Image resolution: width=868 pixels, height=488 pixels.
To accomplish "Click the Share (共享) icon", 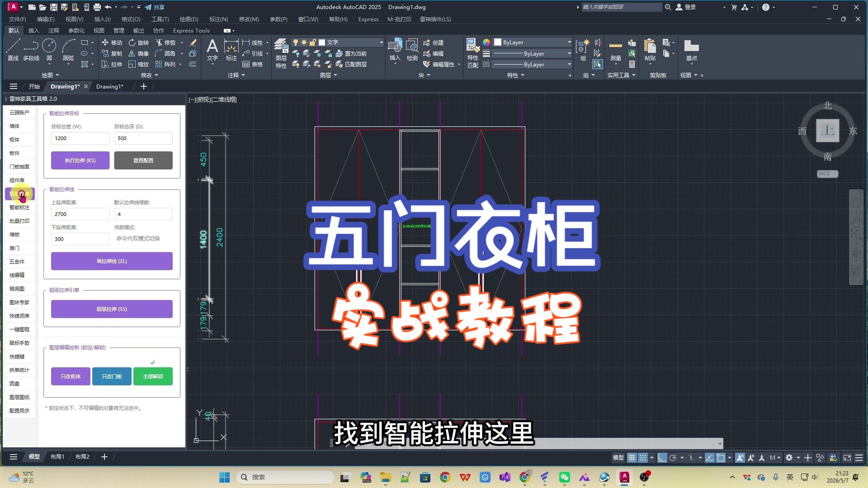I will pyautogui.click(x=155, y=7).
